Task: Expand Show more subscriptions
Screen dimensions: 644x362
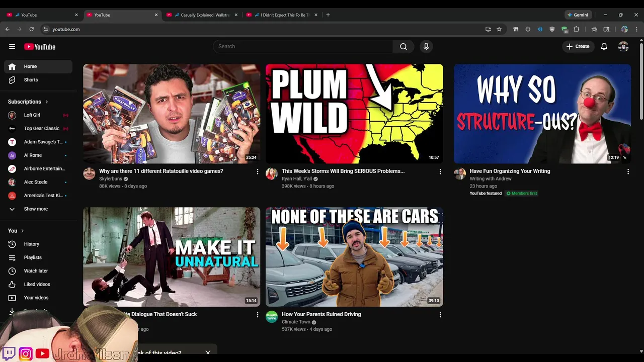Action: (38, 209)
